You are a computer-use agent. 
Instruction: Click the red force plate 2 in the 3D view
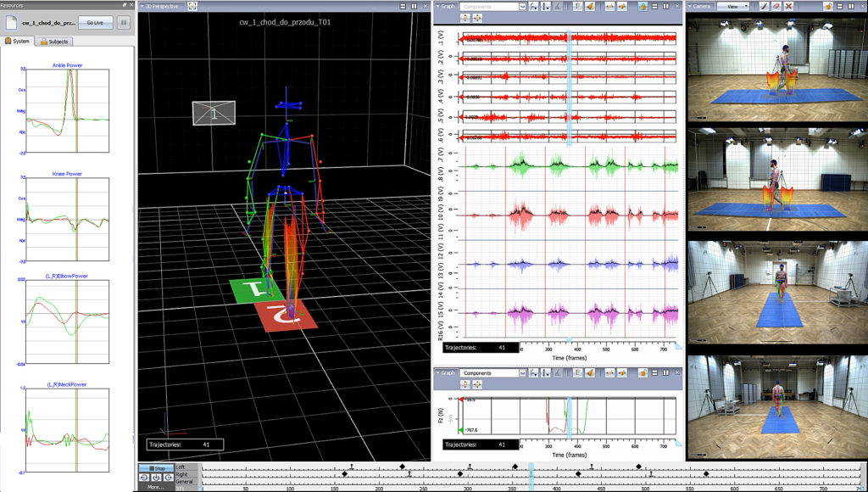pos(288,316)
